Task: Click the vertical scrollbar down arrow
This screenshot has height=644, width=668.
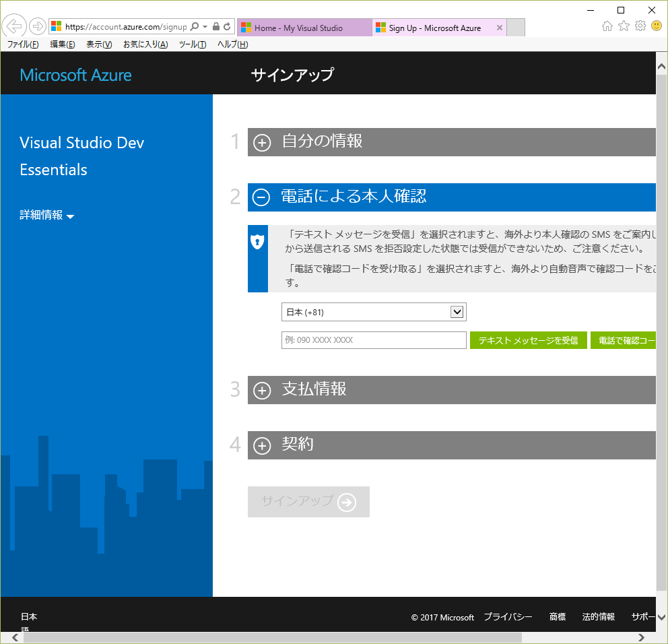Action: click(662, 617)
